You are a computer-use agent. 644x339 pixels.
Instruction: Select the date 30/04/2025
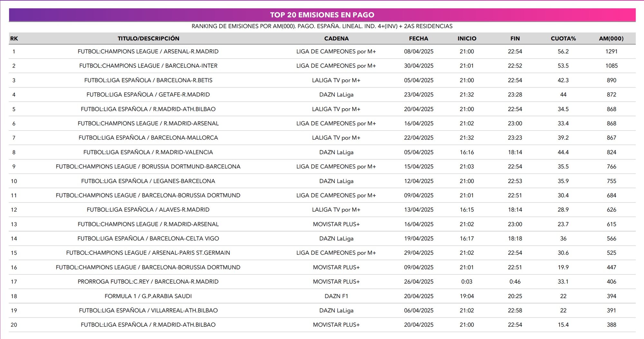pyautogui.click(x=419, y=66)
